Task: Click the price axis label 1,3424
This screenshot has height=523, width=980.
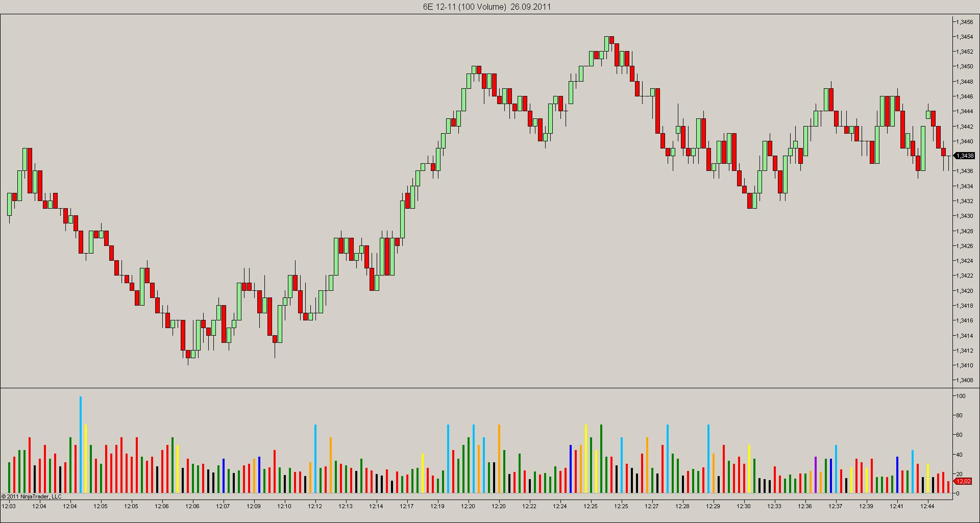Action: coord(964,261)
